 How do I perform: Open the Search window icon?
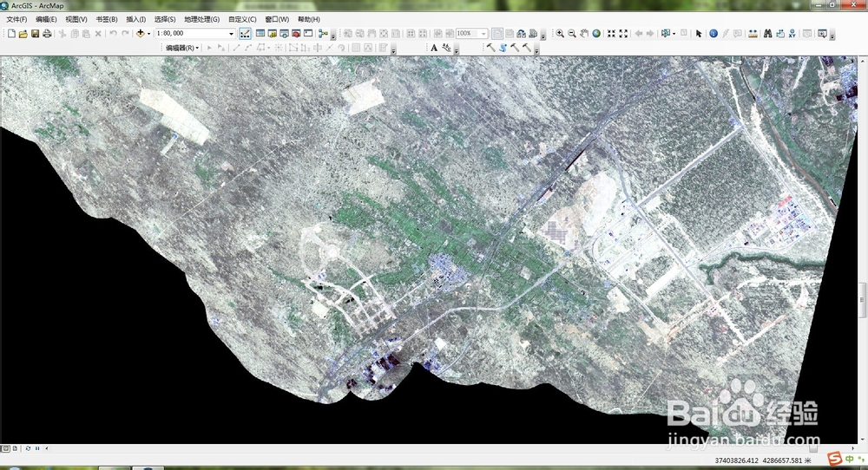point(284,34)
